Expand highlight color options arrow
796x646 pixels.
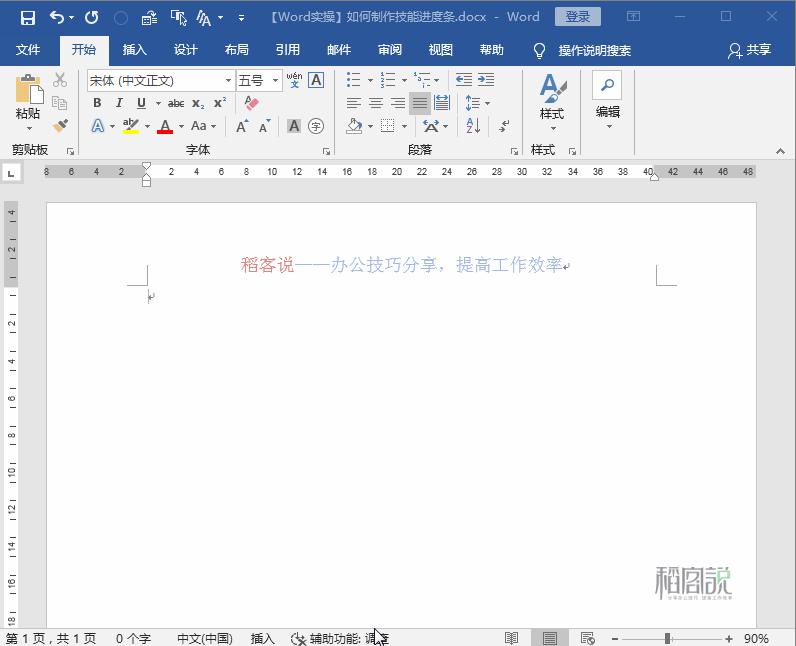tap(147, 126)
